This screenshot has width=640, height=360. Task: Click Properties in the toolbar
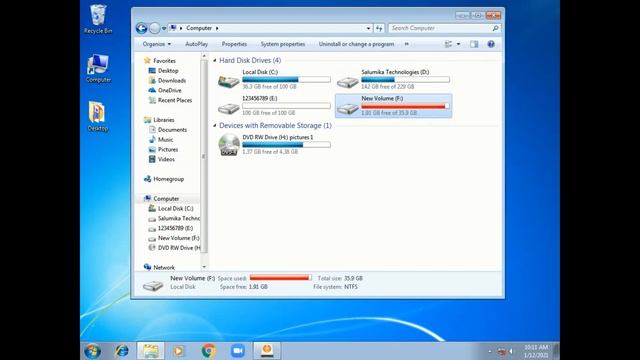coord(234,44)
